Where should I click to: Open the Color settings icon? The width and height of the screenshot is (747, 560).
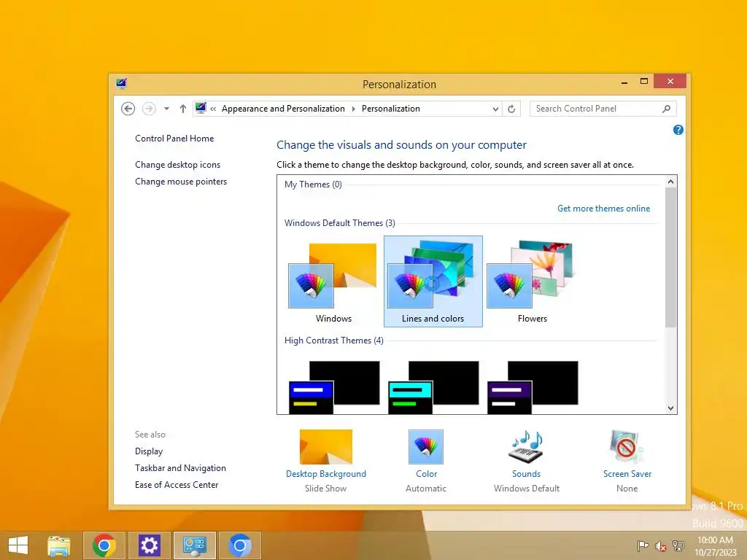(426, 447)
